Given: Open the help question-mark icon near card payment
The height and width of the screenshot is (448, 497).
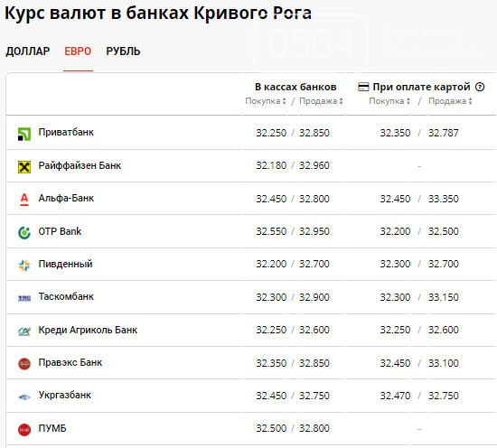Looking at the screenshot, I should pos(480,87).
